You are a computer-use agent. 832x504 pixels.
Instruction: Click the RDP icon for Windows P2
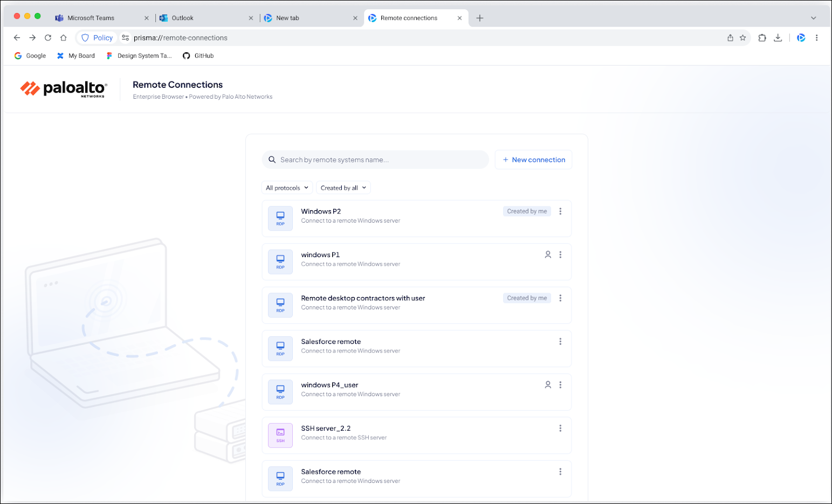(x=280, y=218)
